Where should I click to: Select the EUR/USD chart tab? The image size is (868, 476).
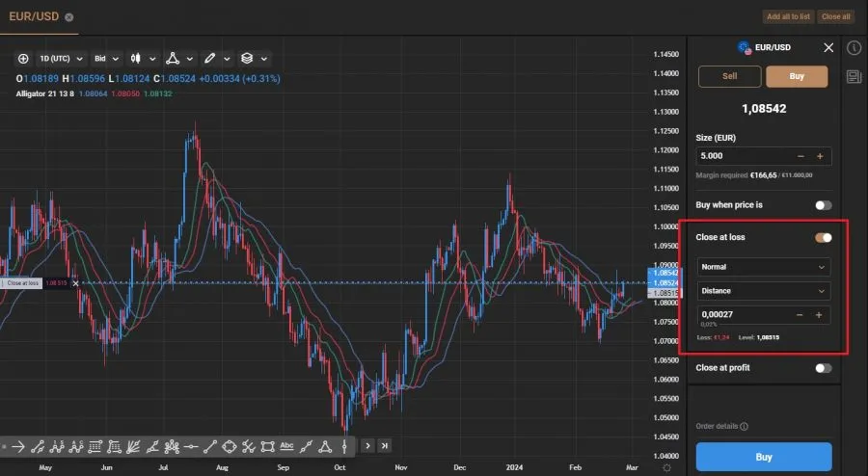click(34, 16)
